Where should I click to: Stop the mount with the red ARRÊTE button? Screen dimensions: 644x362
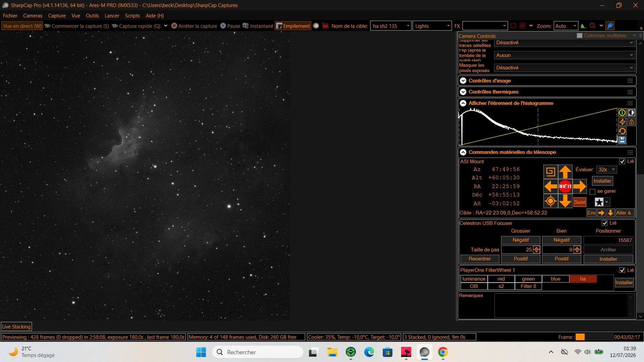[x=565, y=186]
